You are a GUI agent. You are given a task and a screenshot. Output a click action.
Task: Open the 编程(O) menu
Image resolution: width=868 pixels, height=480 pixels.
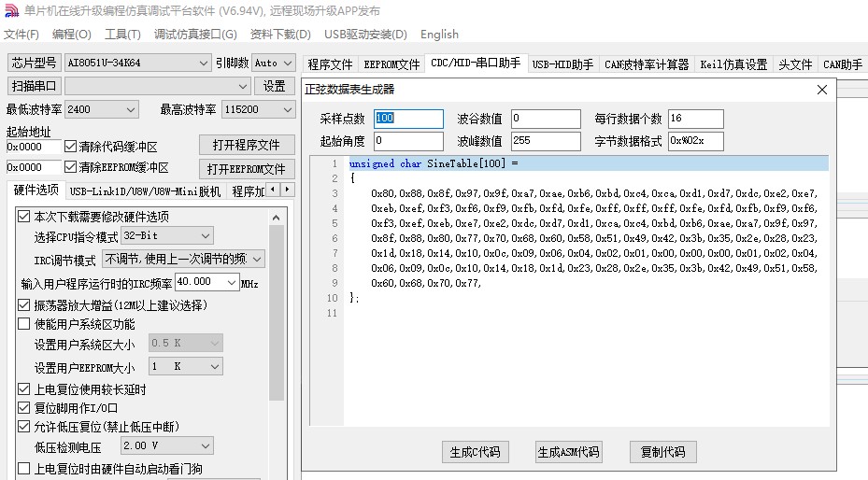tap(71, 35)
